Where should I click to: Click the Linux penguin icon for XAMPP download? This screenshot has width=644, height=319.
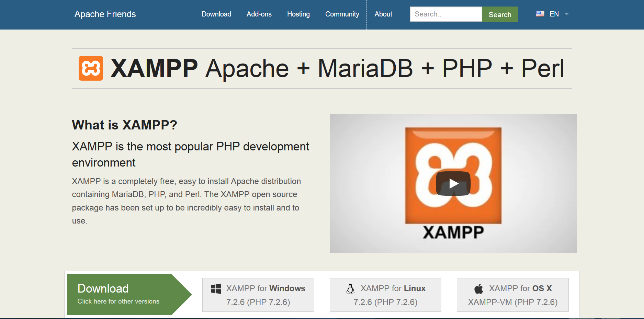pyautogui.click(x=351, y=288)
